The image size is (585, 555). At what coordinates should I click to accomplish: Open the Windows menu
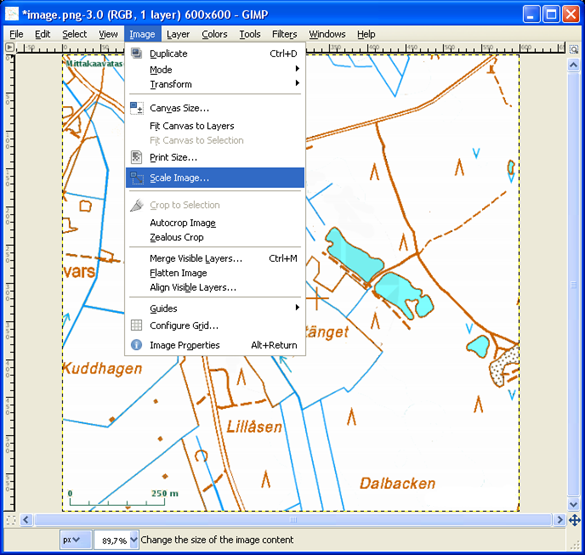[327, 34]
